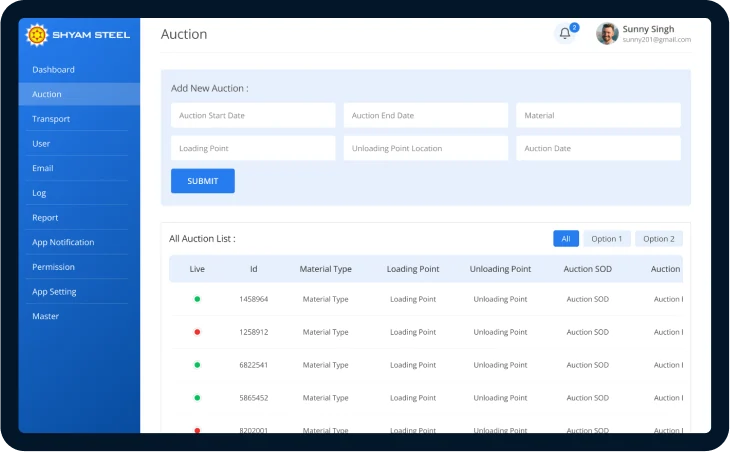Click the Auction Date input field

(598, 148)
